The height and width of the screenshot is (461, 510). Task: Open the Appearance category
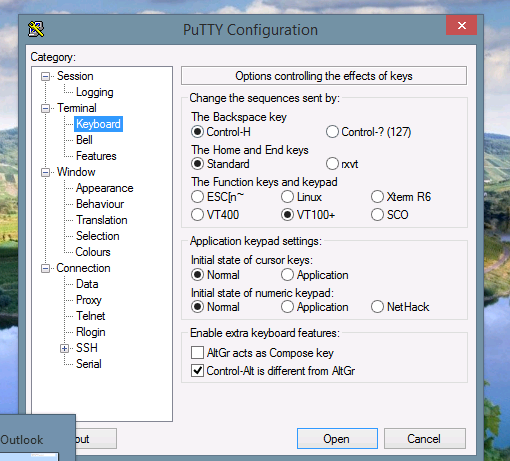click(x=104, y=188)
